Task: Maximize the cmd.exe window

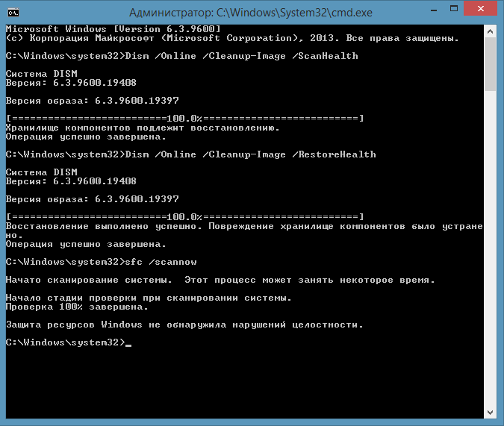Action: [x=454, y=9]
